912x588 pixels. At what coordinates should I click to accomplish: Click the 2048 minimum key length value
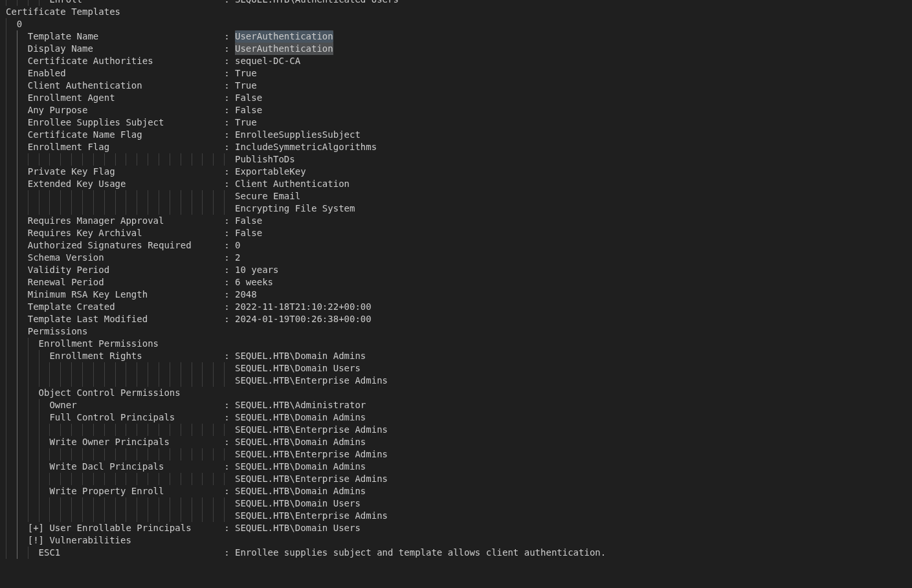pos(246,294)
